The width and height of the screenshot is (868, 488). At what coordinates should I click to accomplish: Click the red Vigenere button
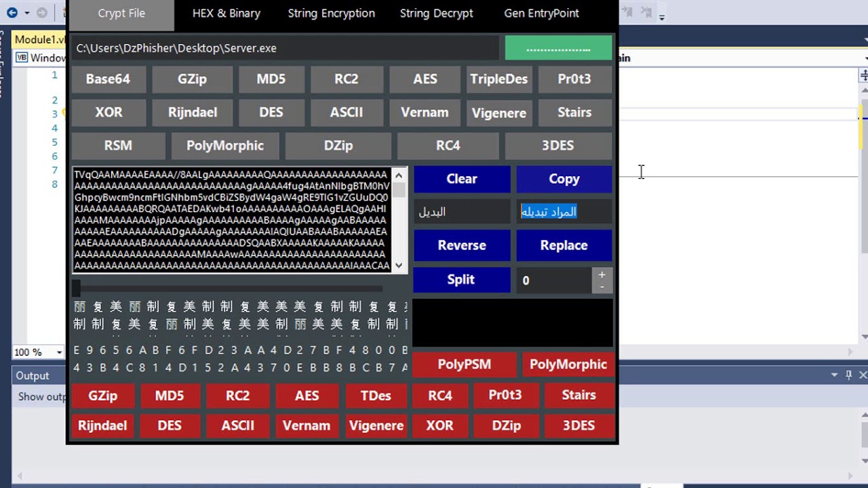376,426
